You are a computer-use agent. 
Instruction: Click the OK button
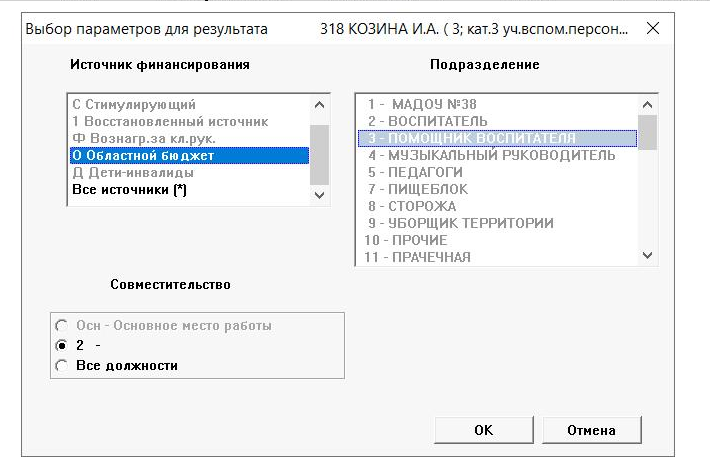pyautogui.click(x=483, y=430)
